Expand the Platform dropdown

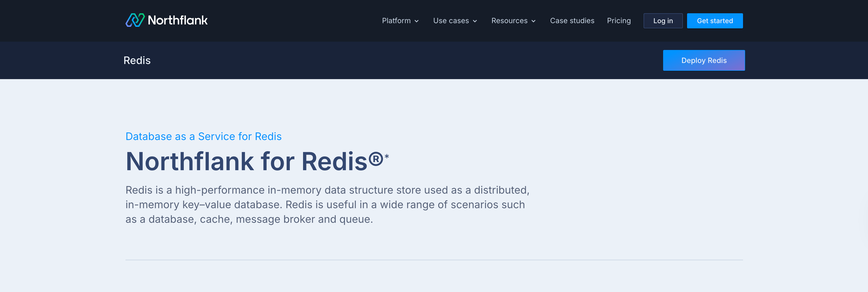(x=397, y=21)
